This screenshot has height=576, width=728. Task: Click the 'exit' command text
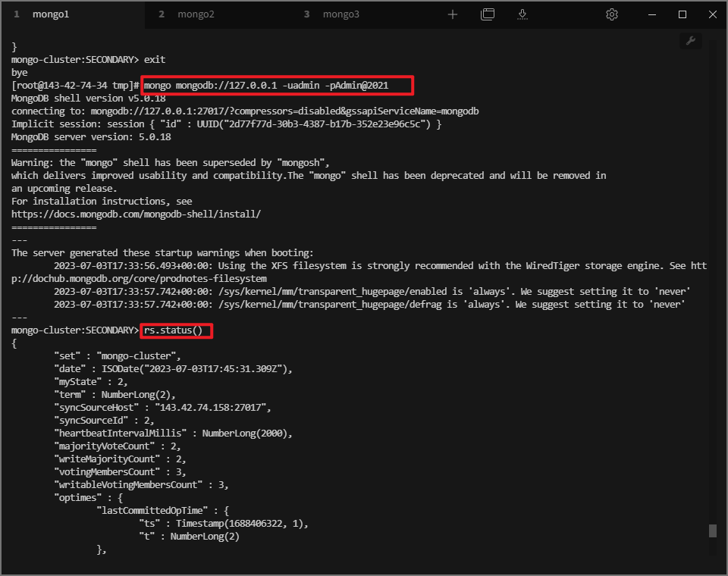[155, 59]
